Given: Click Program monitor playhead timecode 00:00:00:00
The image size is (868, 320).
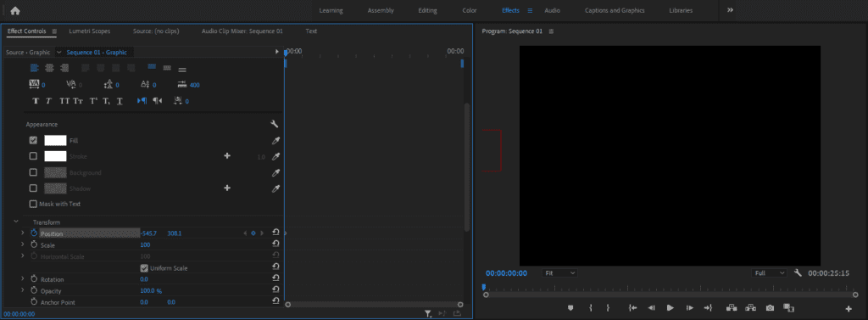Looking at the screenshot, I should click(x=507, y=272).
